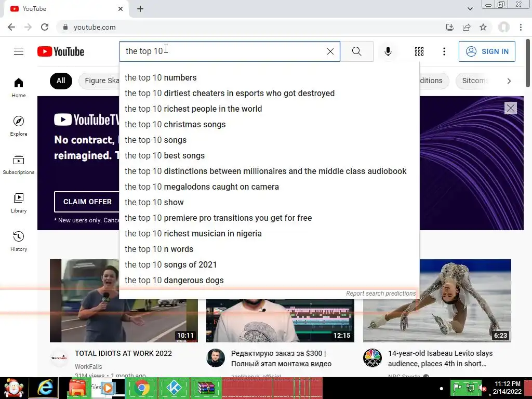Image resolution: width=532 pixels, height=399 pixels.
Task: Open TOTAL IDIOTS AT WORK 2022 title
Action: tap(124, 353)
